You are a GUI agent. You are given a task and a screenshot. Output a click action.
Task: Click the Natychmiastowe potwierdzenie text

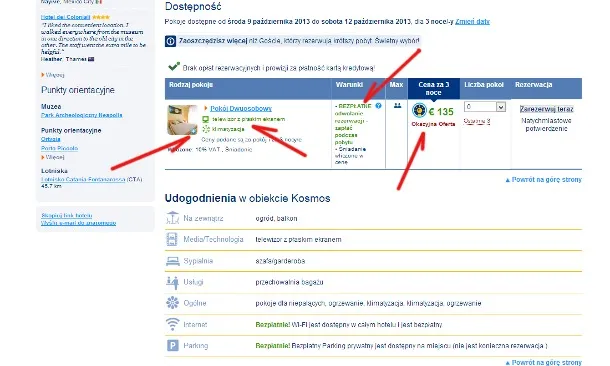coord(547,124)
